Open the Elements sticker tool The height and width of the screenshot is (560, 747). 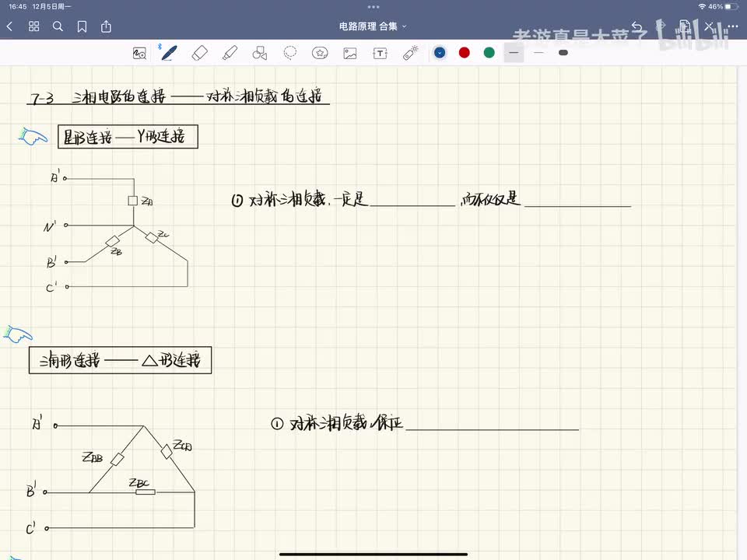pyautogui.click(x=320, y=53)
